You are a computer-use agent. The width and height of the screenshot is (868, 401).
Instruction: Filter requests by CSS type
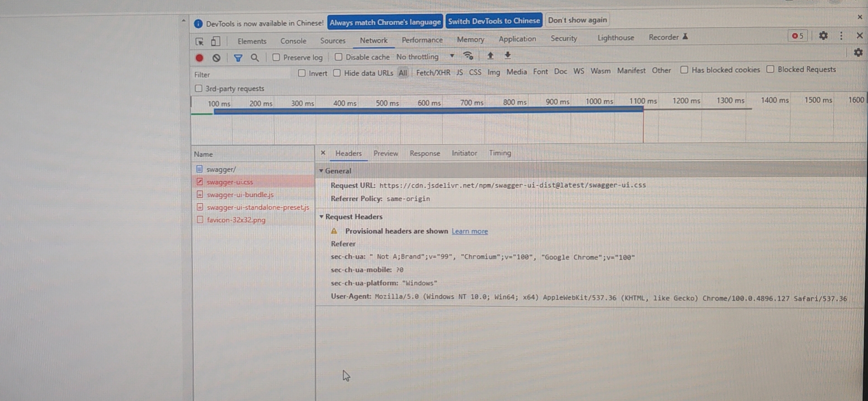[475, 72]
